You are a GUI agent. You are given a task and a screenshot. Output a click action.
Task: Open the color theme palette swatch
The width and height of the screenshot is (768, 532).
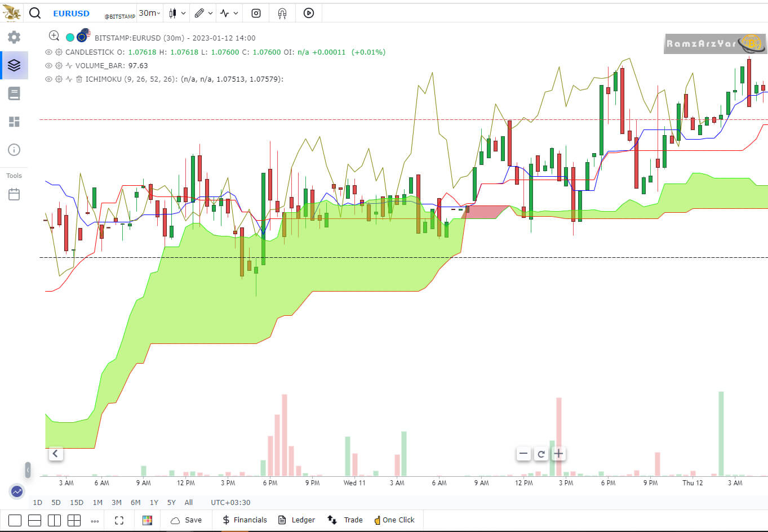tap(147, 521)
